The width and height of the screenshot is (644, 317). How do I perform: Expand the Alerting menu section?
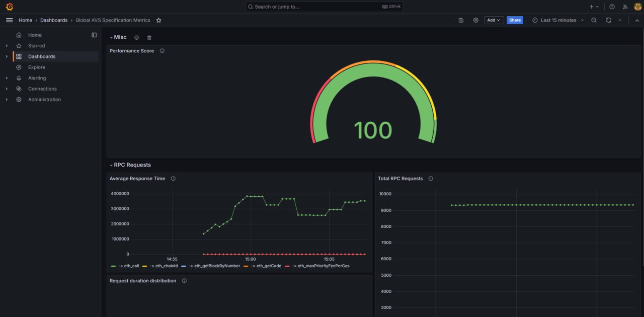click(7, 78)
